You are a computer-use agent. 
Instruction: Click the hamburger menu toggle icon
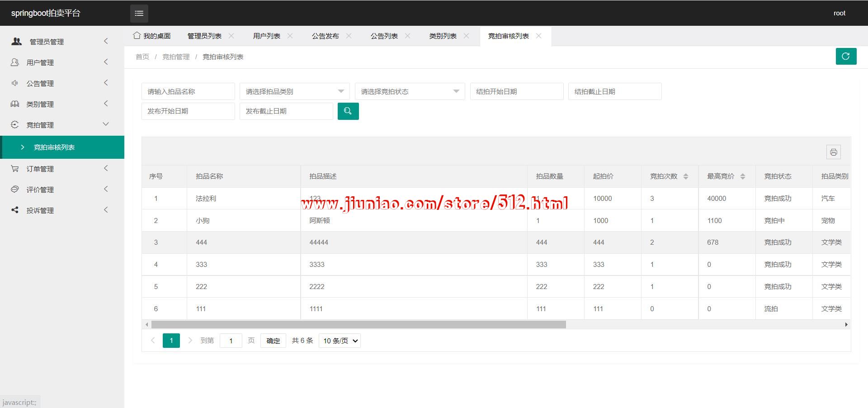tap(139, 14)
